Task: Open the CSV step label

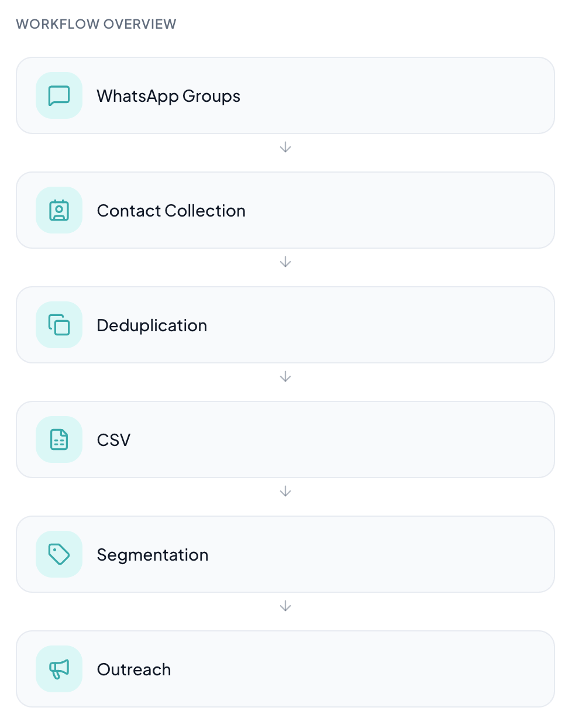Action: tap(114, 440)
